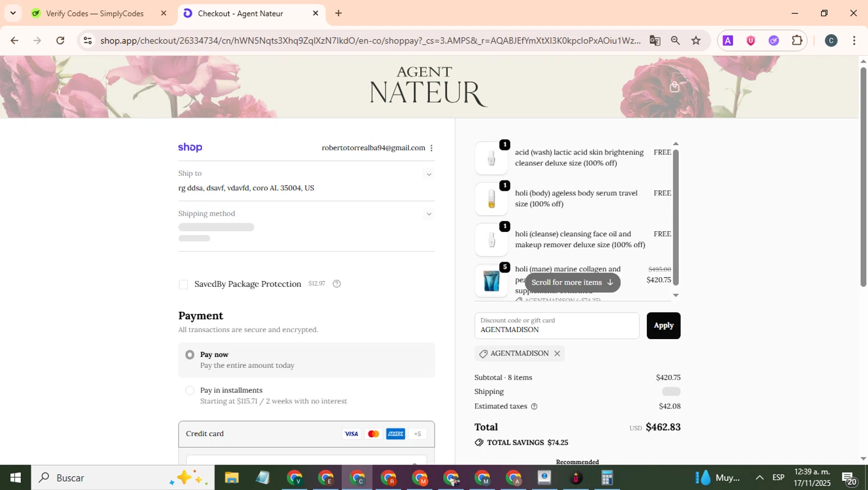Open the Calculator from the taskbar
This screenshot has width=868, height=490.
[x=606, y=478]
